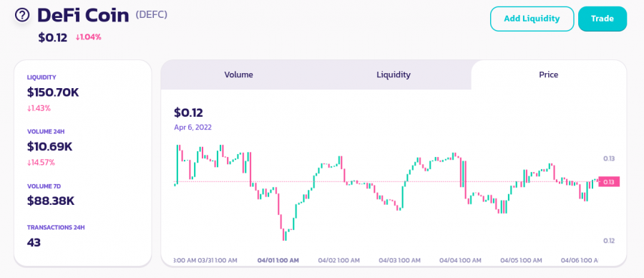
Task: Switch to the Liquidity chart tab
Action: point(394,75)
